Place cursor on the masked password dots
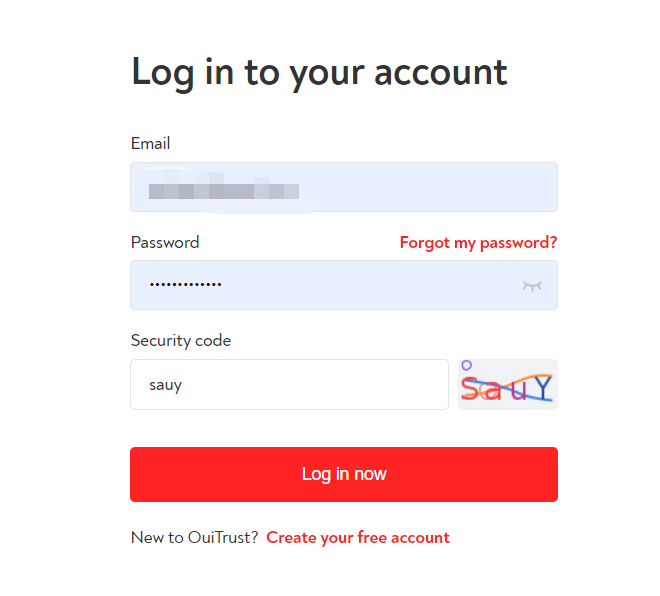The width and height of the screenshot is (660, 596). [x=186, y=285]
